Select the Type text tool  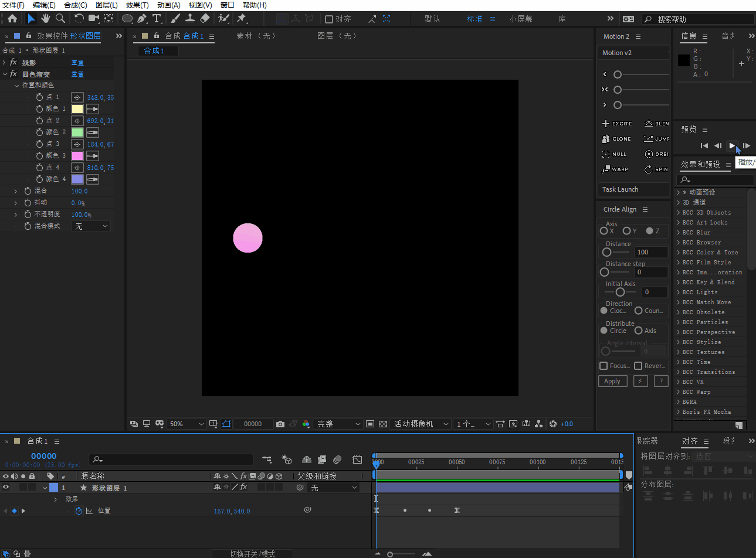pyautogui.click(x=157, y=19)
